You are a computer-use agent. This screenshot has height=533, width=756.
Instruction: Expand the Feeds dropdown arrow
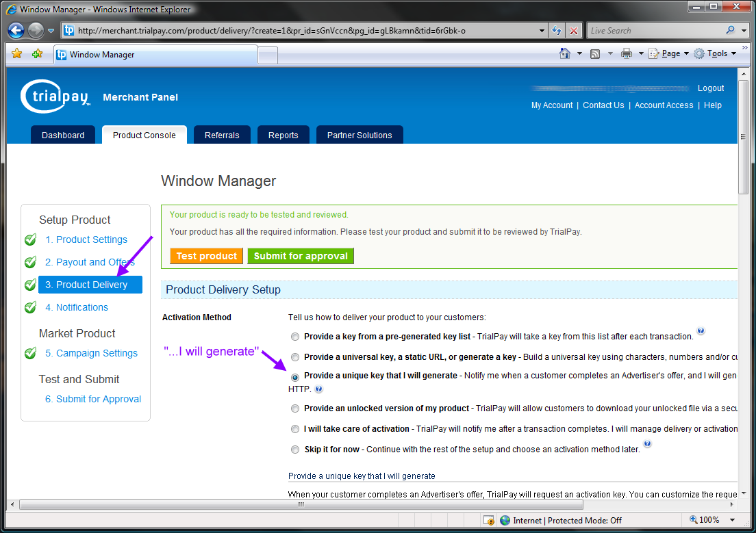point(610,53)
